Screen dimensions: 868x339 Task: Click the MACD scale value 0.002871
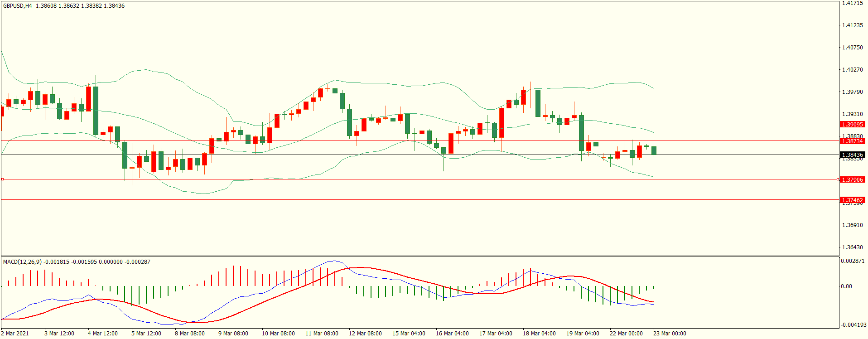click(853, 261)
